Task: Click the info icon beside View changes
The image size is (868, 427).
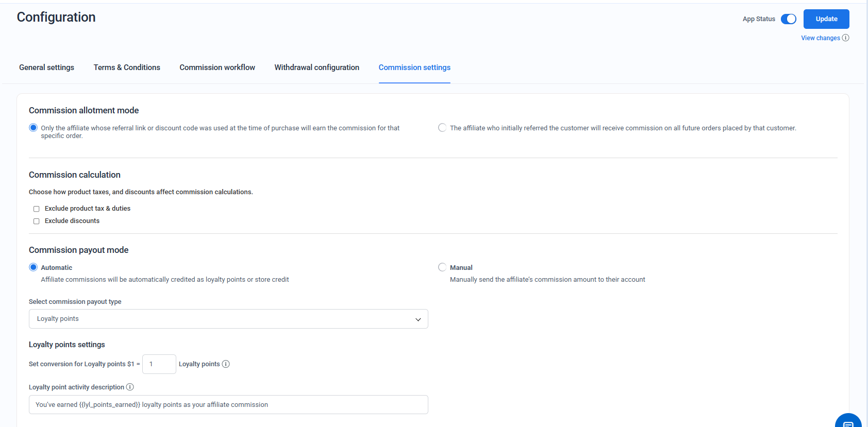Action: click(x=845, y=38)
